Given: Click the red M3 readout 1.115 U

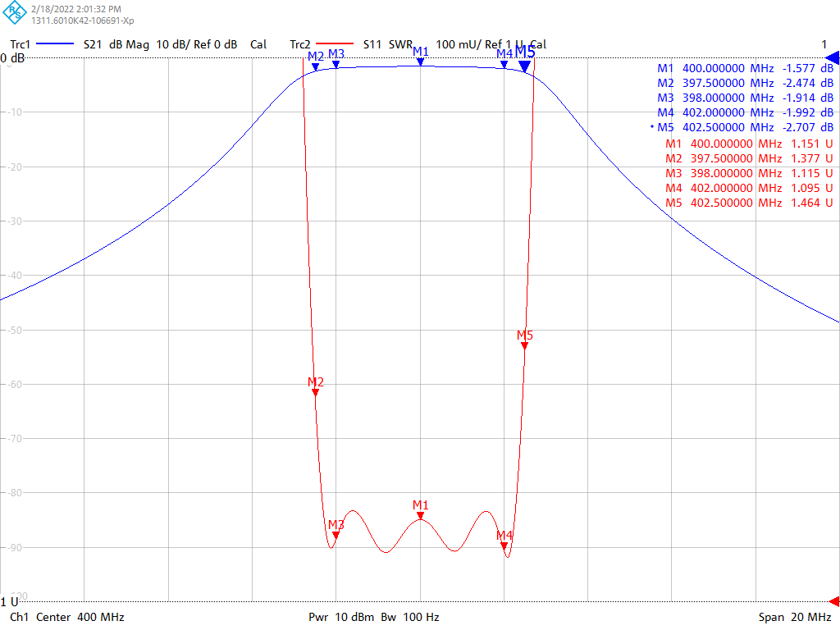Looking at the screenshot, I should click(749, 173).
